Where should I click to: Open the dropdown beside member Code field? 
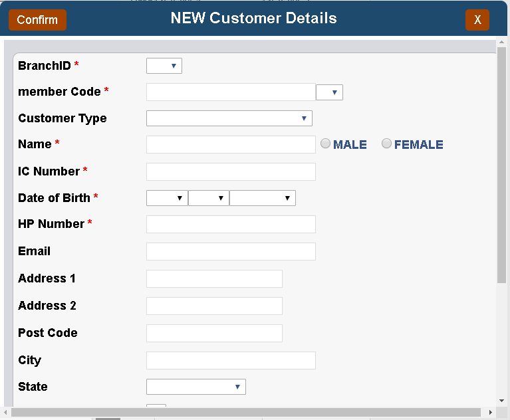point(329,92)
